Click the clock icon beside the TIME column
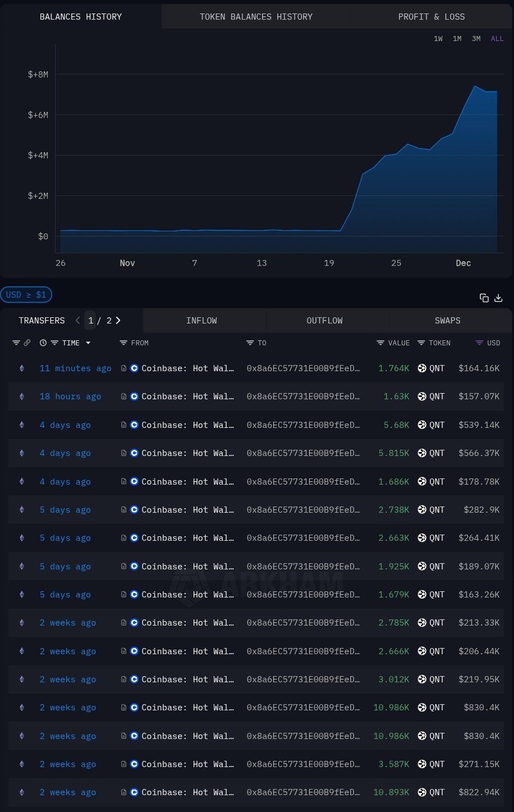514x812 pixels. [x=43, y=343]
